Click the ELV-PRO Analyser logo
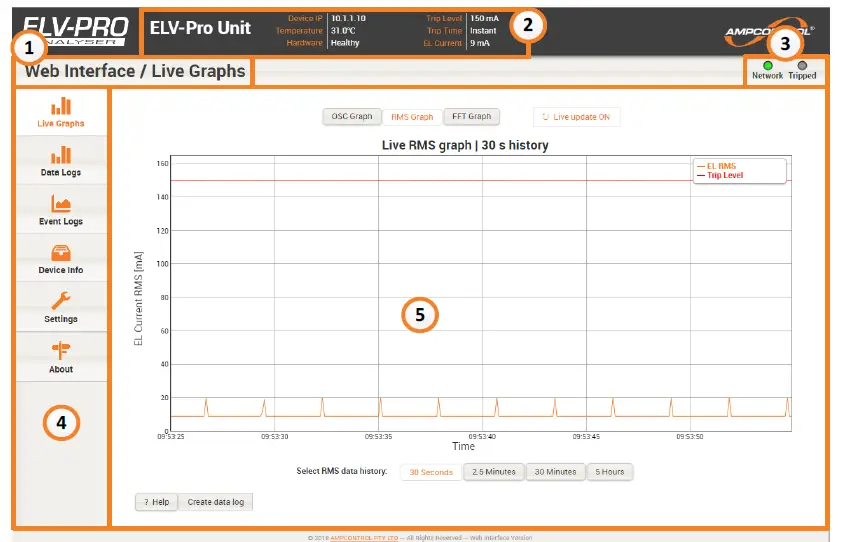 point(75,28)
